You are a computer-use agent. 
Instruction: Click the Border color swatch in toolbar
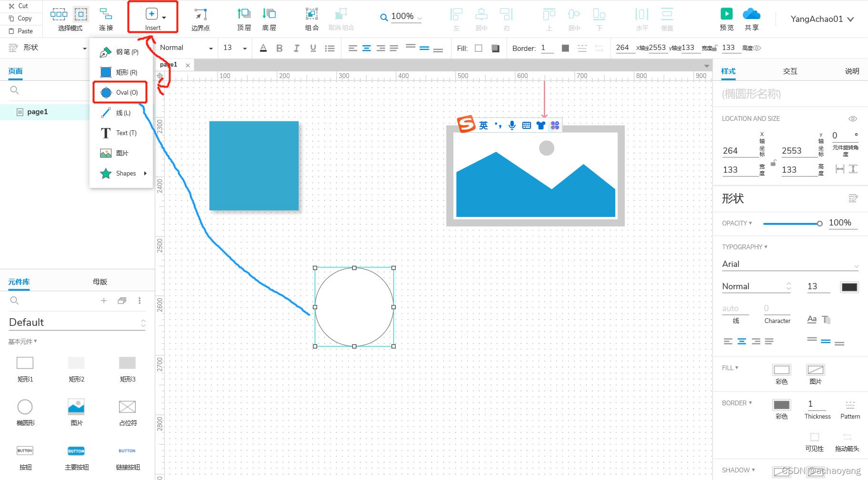(x=565, y=48)
